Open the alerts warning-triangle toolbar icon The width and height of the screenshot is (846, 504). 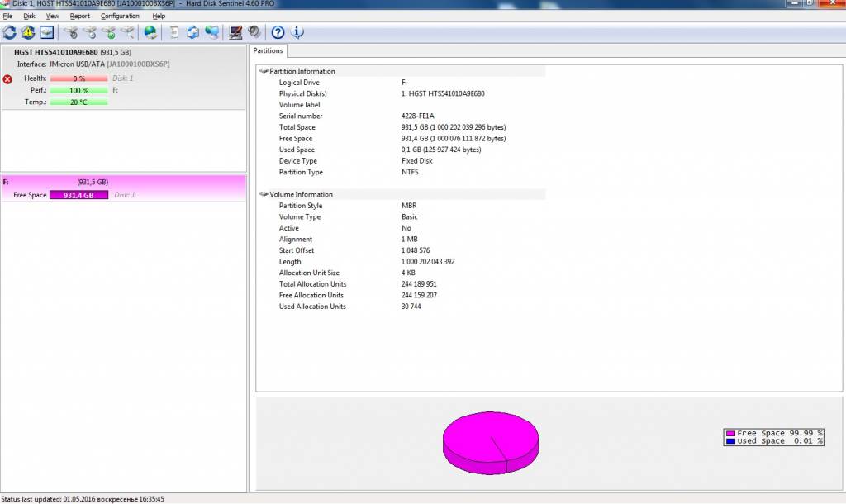(x=28, y=32)
